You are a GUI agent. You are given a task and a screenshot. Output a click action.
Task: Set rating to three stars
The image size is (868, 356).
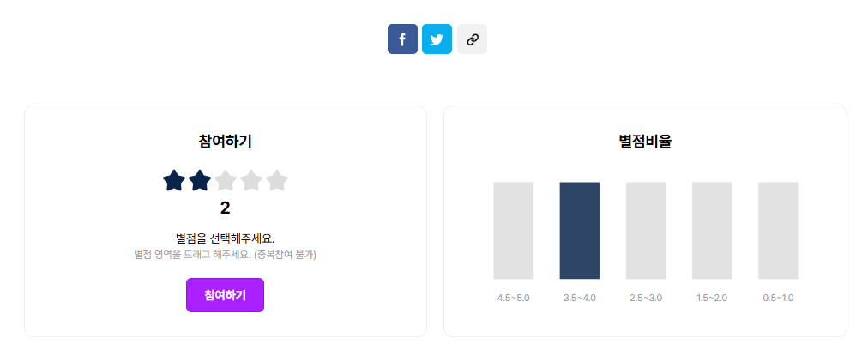click(226, 181)
